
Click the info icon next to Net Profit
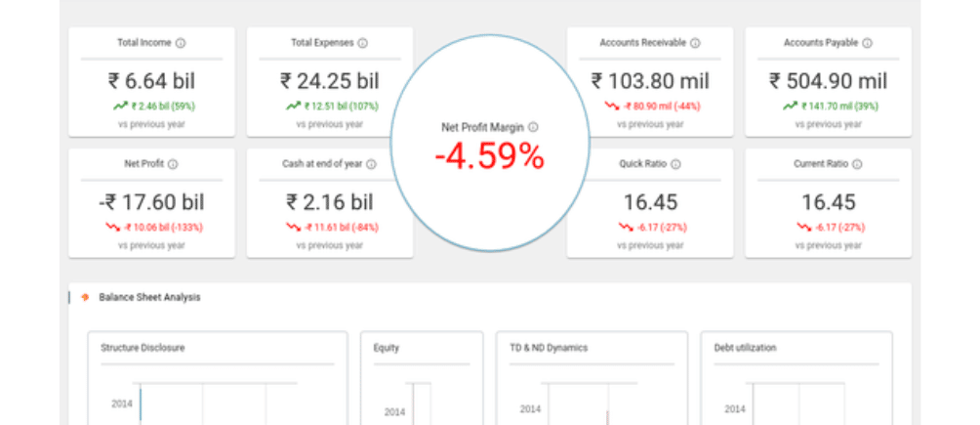pyautogui.click(x=173, y=164)
